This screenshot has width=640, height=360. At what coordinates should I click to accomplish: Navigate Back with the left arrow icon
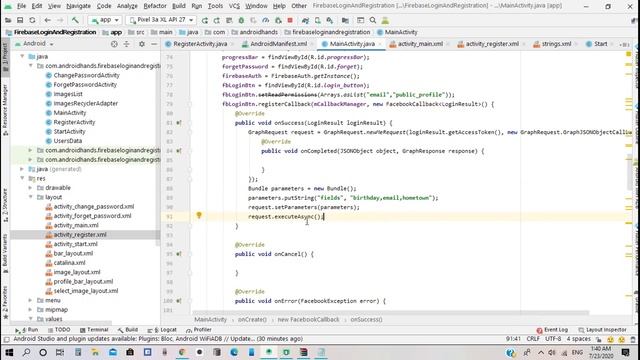click(47, 20)
